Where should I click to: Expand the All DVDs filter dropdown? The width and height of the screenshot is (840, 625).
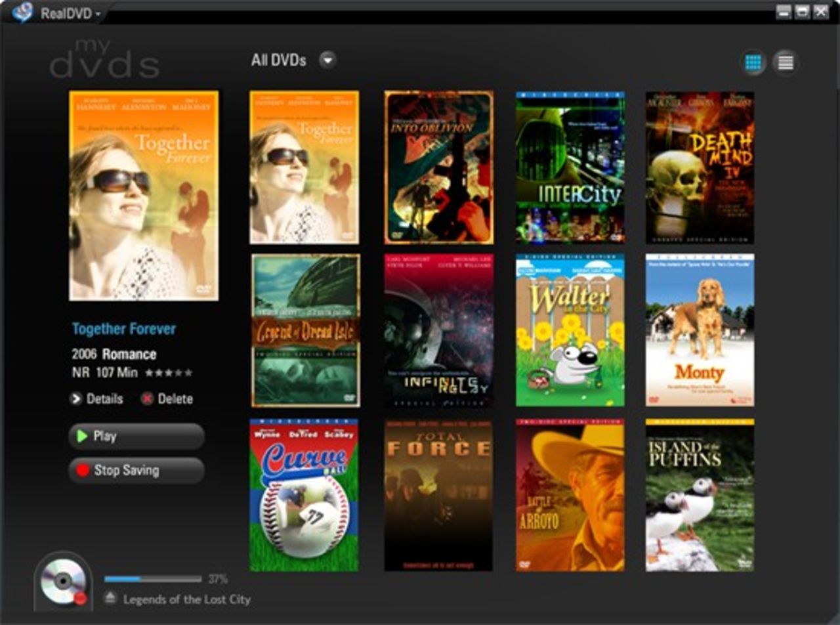coord(327,60)
